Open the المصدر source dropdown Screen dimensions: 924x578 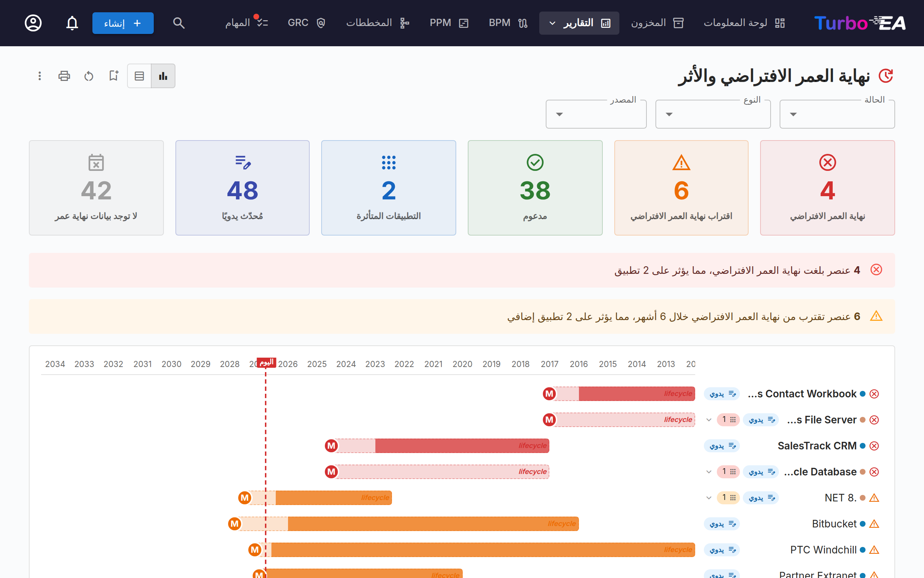tap(596, 114)
